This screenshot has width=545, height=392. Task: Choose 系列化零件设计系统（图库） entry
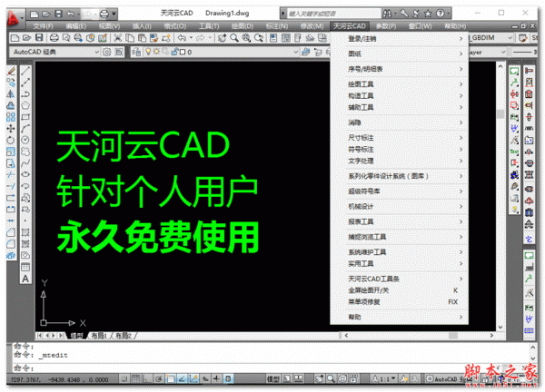point(399,176)
